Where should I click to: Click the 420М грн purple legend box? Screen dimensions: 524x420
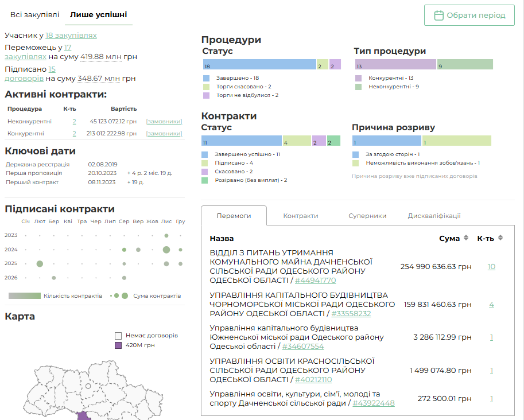point(118,345)
